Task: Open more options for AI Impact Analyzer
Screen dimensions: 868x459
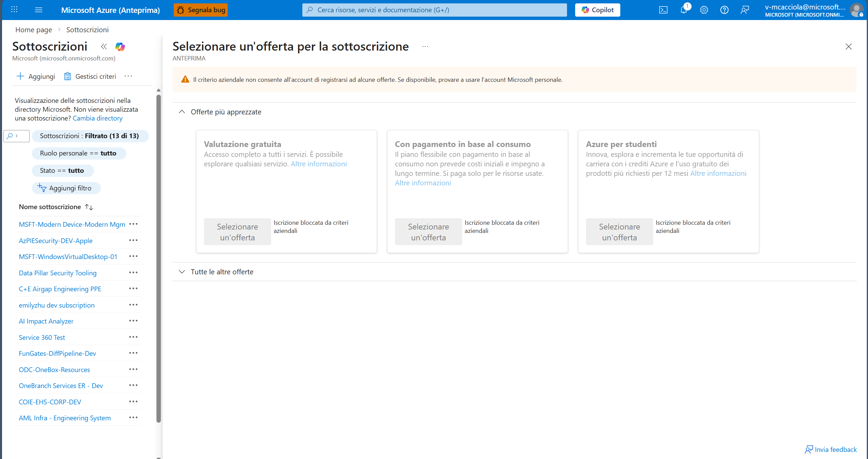Action: click(x=133, y=321)
